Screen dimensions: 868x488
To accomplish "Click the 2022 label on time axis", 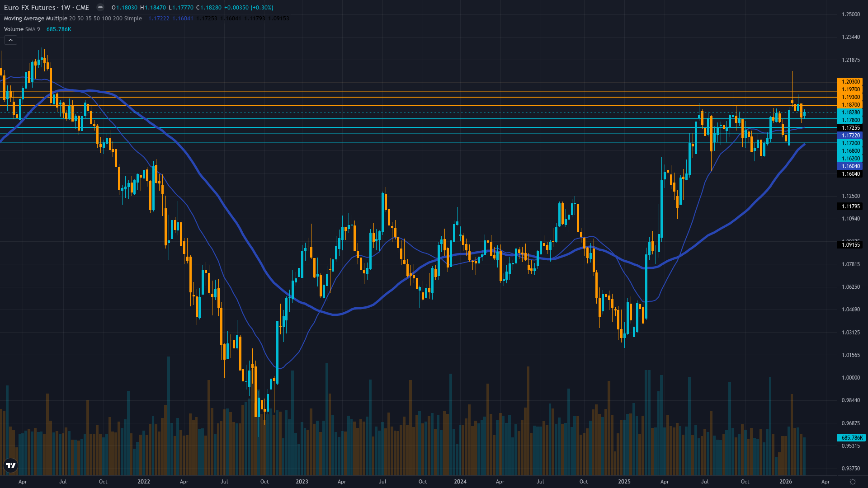I will point(144,482).
